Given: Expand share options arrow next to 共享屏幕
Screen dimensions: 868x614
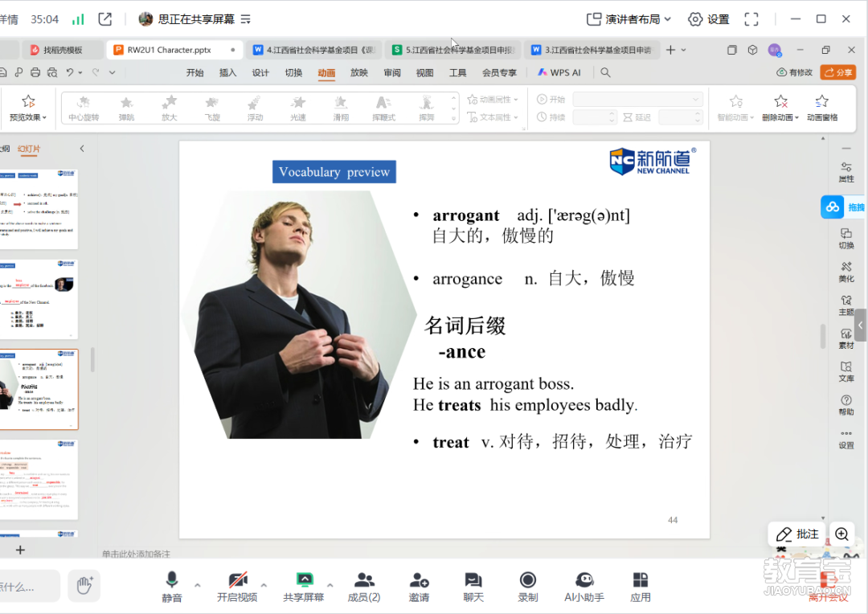Looking at the screenshot, I should point(330,584).
